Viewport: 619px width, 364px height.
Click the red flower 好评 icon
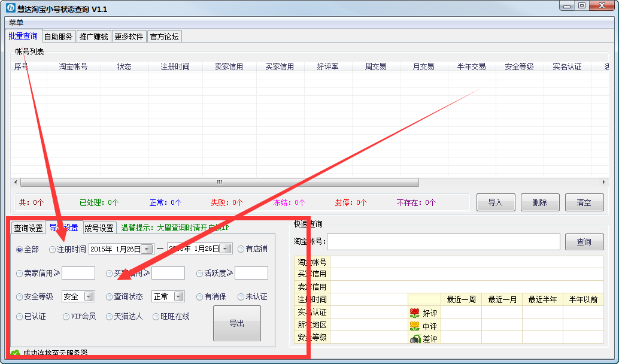(414, 313)
